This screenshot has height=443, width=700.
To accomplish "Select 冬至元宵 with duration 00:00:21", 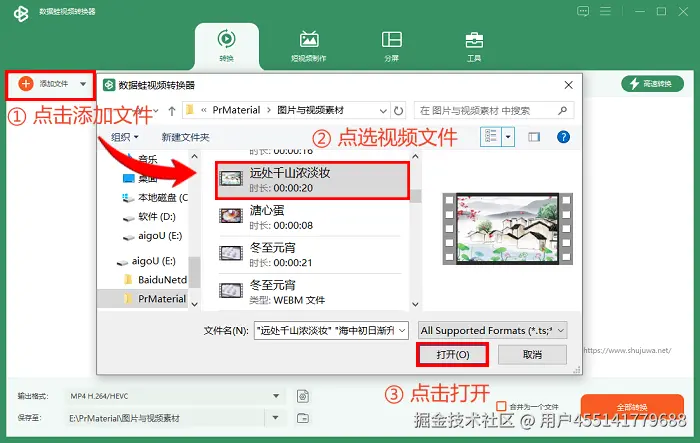I will click(x=310, y=255).
